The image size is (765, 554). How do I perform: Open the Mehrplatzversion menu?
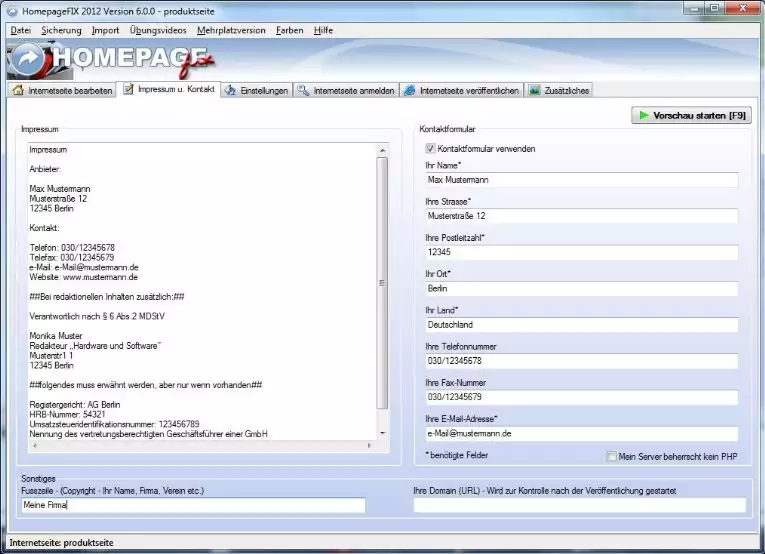(x=231, y=30)
